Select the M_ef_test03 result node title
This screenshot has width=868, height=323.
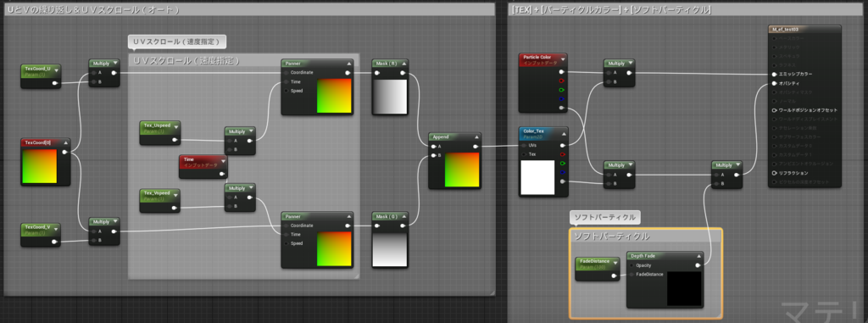(805, 29)
